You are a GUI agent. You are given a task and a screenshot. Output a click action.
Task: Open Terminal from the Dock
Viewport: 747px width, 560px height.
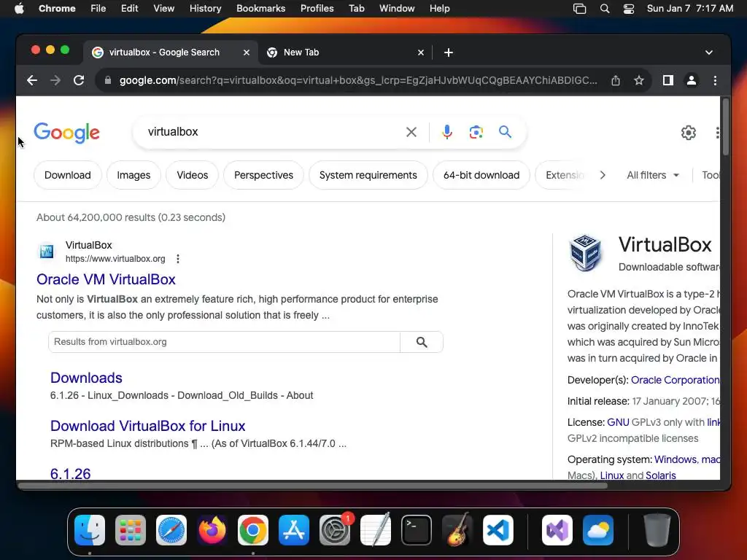pyautogui.click(x=417, y=530)
